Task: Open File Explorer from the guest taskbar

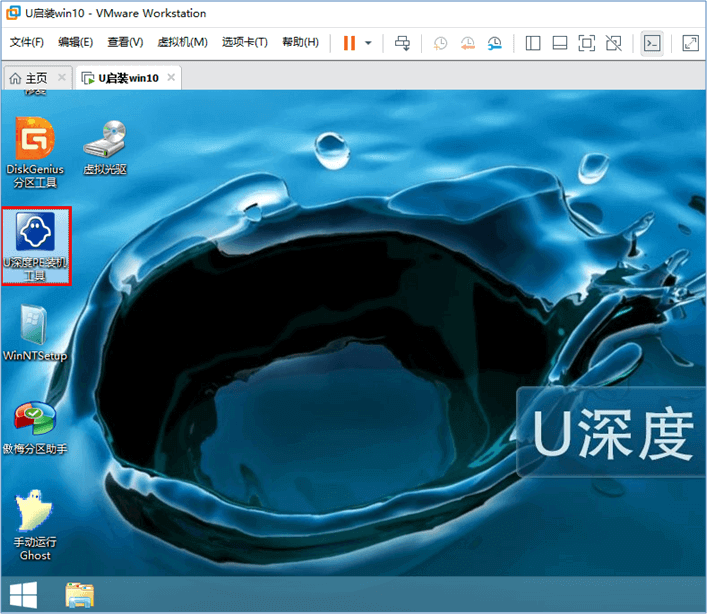Action: click(x=80, y=595)
